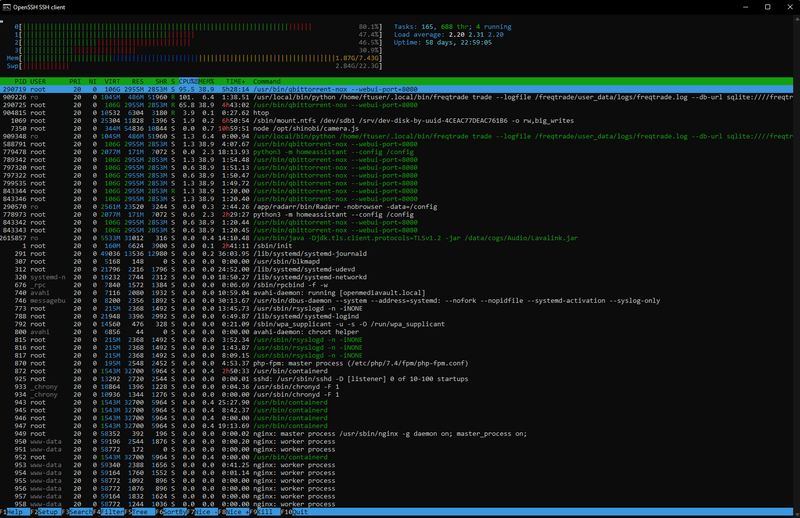
Task: Select the highlighted process row PID 290719
Action: click(x=396, y=89)
